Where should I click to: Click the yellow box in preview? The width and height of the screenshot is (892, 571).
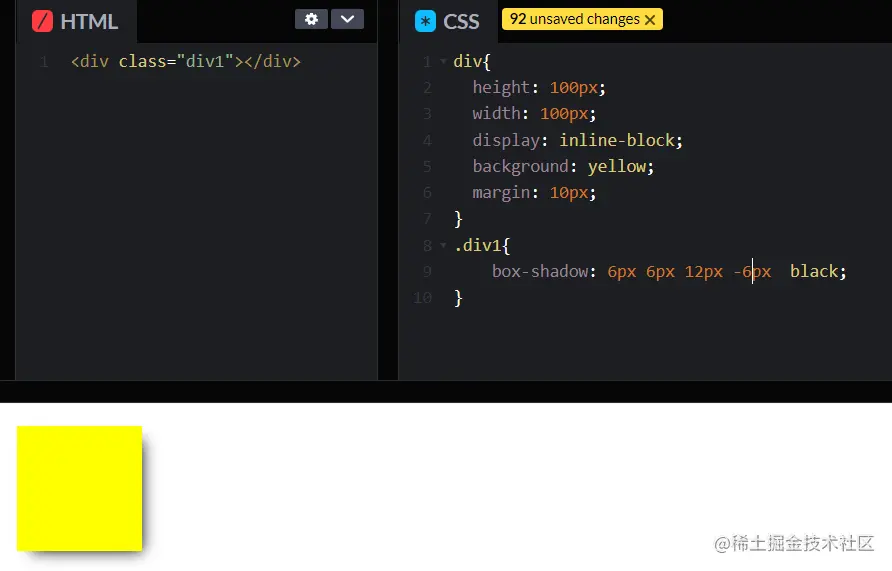coord(79,488)
